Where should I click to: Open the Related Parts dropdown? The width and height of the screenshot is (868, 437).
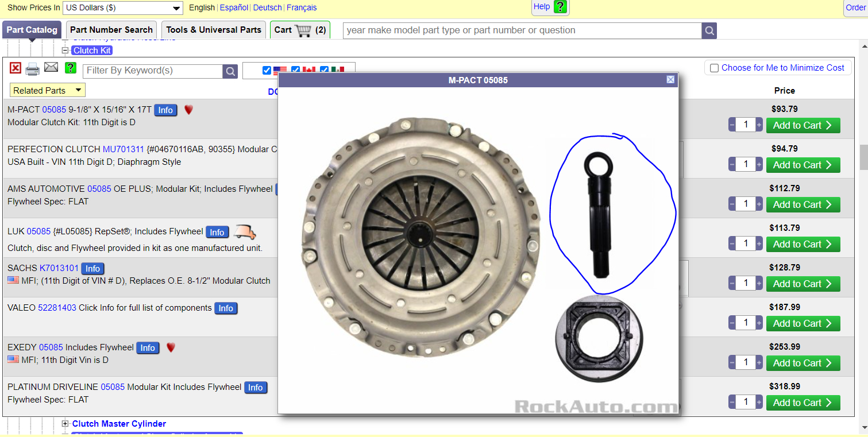48,90
